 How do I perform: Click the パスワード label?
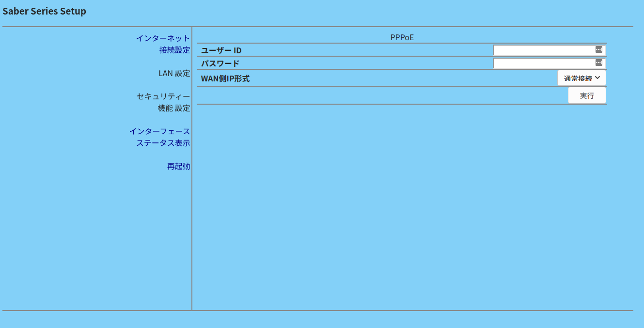[220, 63]
